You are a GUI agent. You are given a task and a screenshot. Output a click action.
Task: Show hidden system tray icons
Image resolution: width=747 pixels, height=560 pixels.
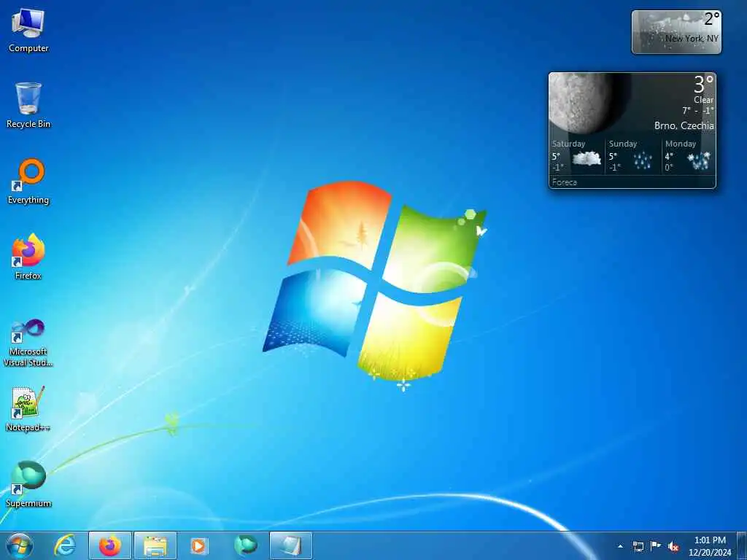620,546
